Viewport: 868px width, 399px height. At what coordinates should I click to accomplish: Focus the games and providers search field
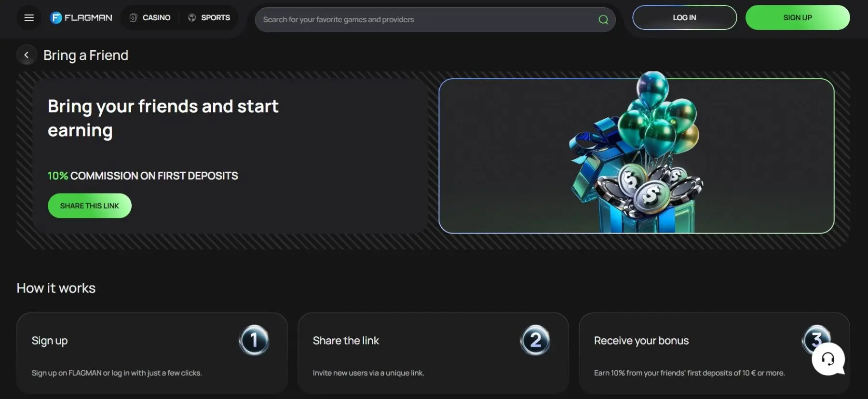424,20
